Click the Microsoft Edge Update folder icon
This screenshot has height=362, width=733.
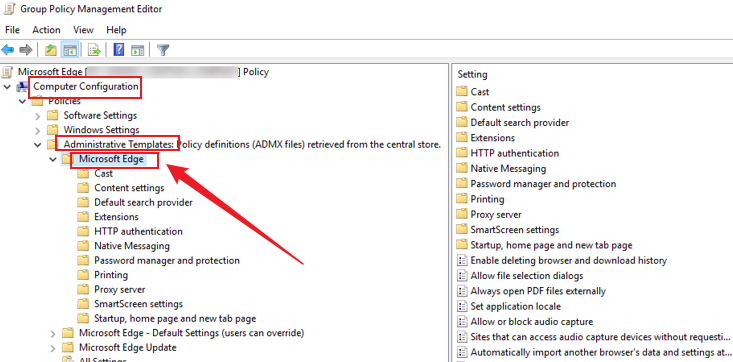click(68, 348)
